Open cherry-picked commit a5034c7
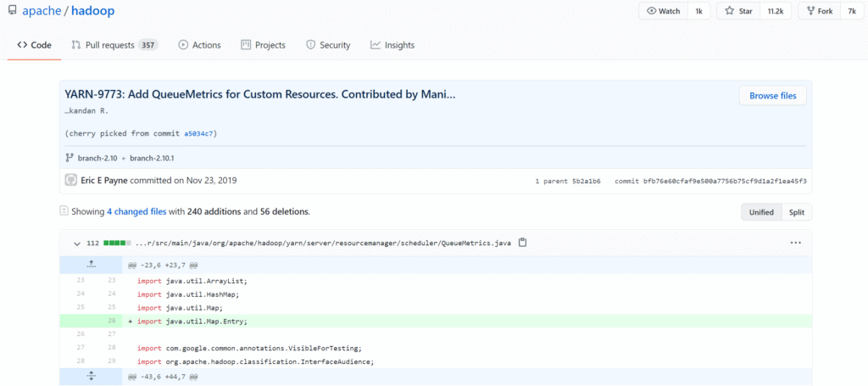Image resolution: width=868 pixels, height=386 pixels. [x=200, y=133]
